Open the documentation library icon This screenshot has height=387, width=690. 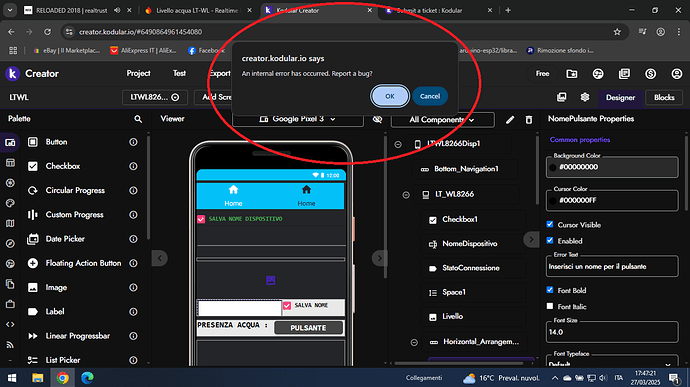coord(624,74)
